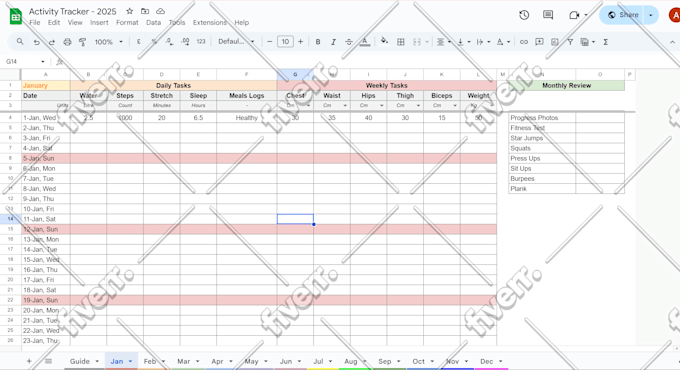Click the G14 name box
Viewport: 680px width, 370px height.
coord(25,62)
